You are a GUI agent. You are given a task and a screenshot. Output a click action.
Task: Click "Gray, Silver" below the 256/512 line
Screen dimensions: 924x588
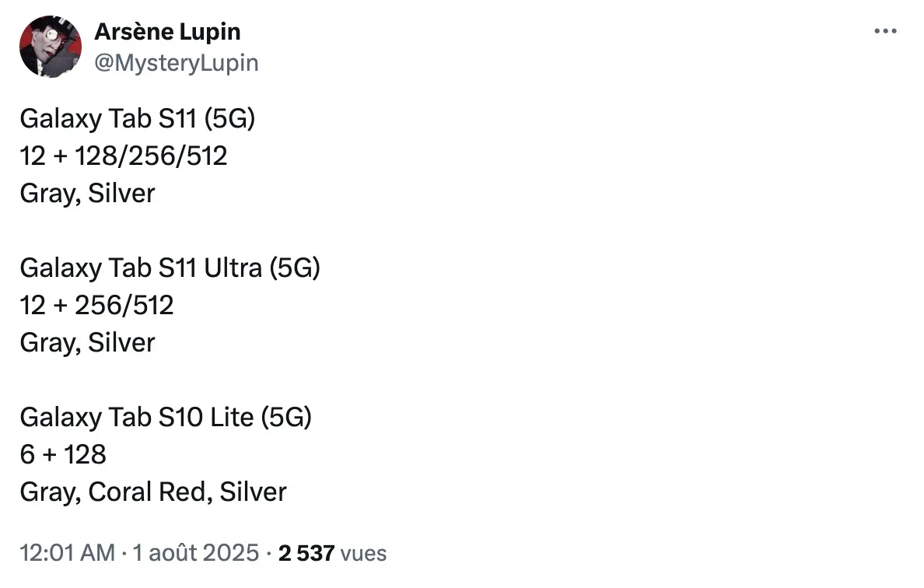pyautogui.click(x=87, y=342)
